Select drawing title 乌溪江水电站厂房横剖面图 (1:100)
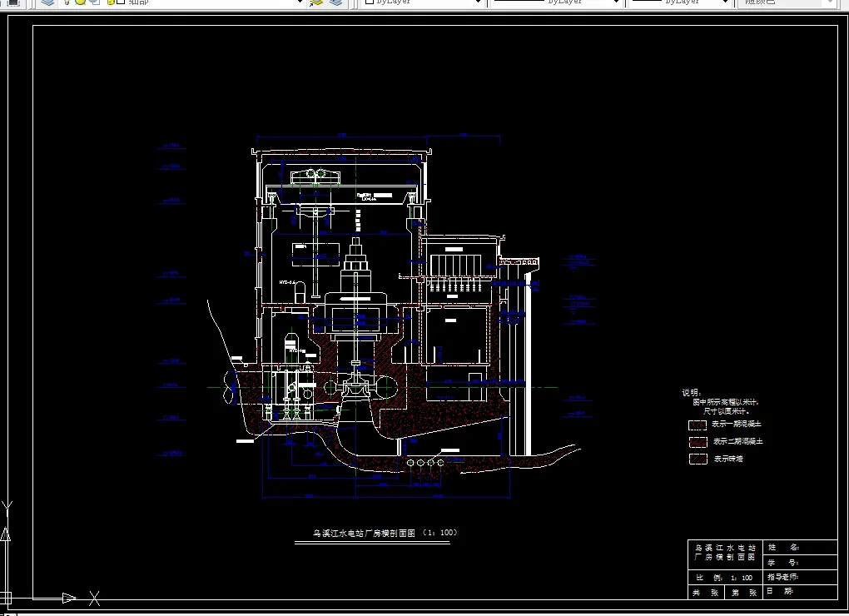 385,533
